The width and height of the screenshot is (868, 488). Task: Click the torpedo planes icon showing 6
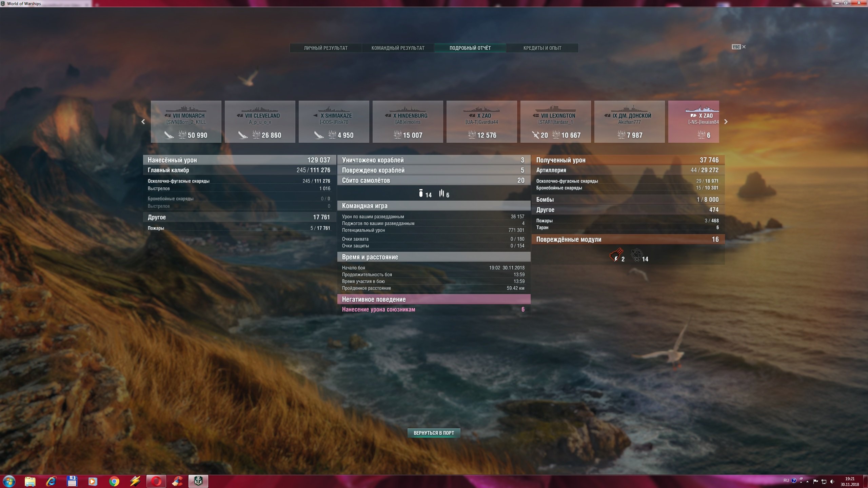coord(441,193)
